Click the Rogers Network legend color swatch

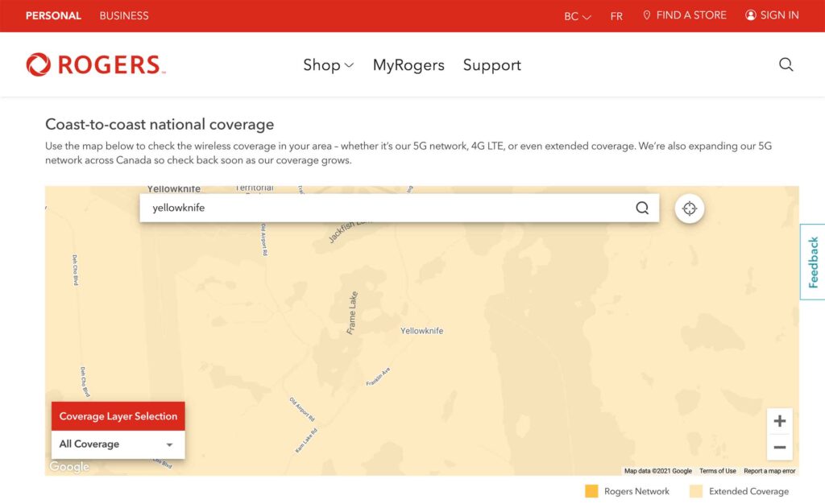pos(591,491)
